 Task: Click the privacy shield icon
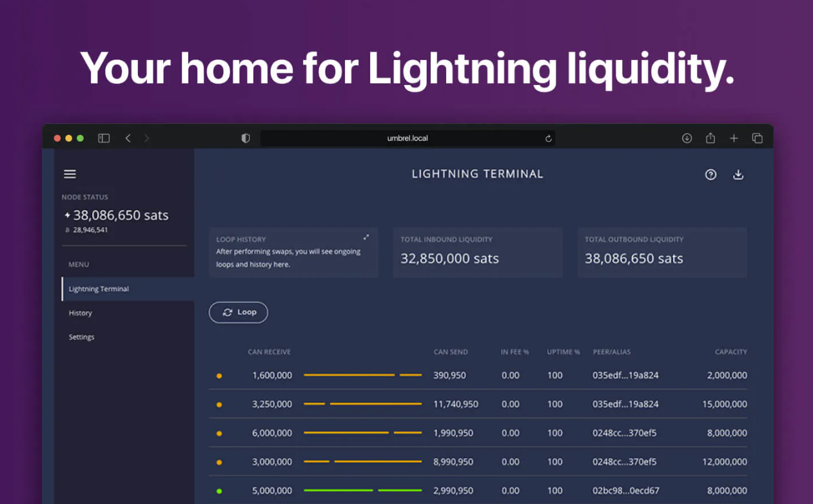pos(245,139)
